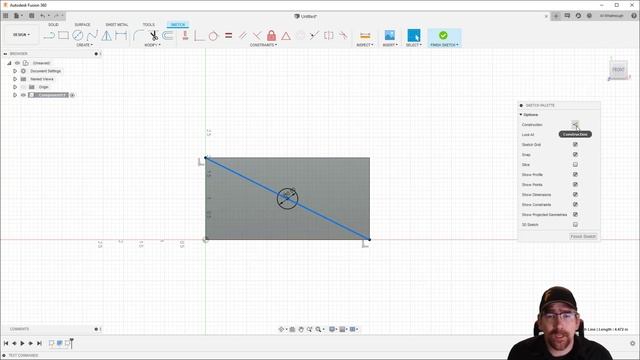The width and height of the screenshot is (640, 360).
Task: Switch to the Surface tab
Action: (x=82, y=24)
